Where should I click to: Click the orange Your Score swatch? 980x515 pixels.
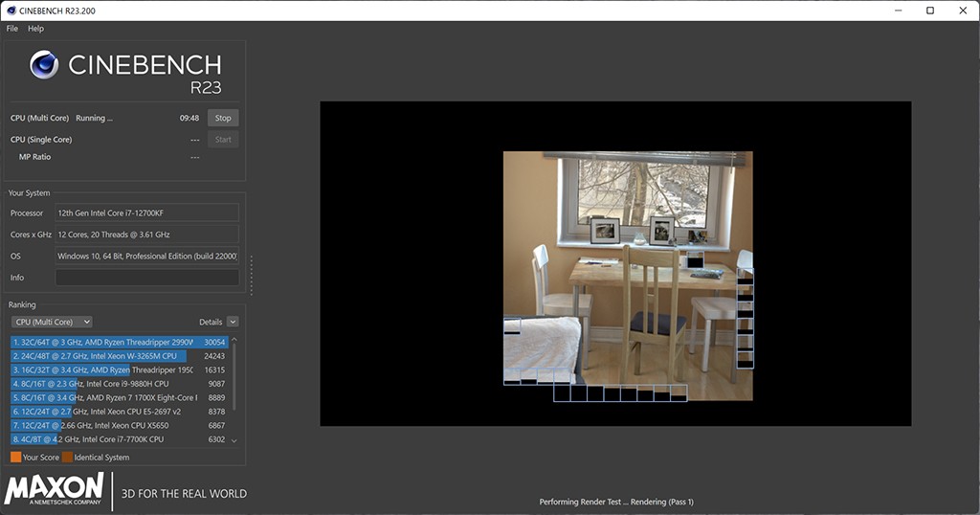coord(15,458)
